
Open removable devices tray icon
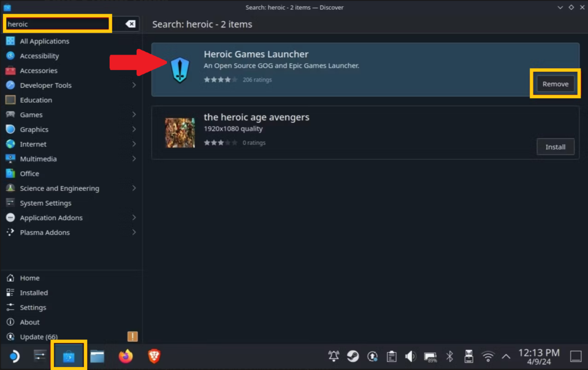pyautogui.click(x=469, y=356)
